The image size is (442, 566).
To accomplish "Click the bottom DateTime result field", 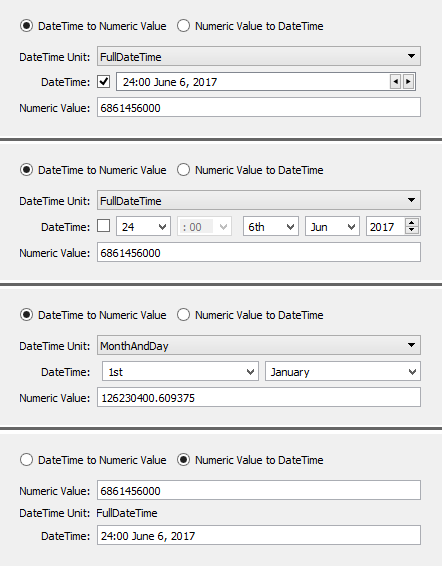I will click(x=259, y=535).
